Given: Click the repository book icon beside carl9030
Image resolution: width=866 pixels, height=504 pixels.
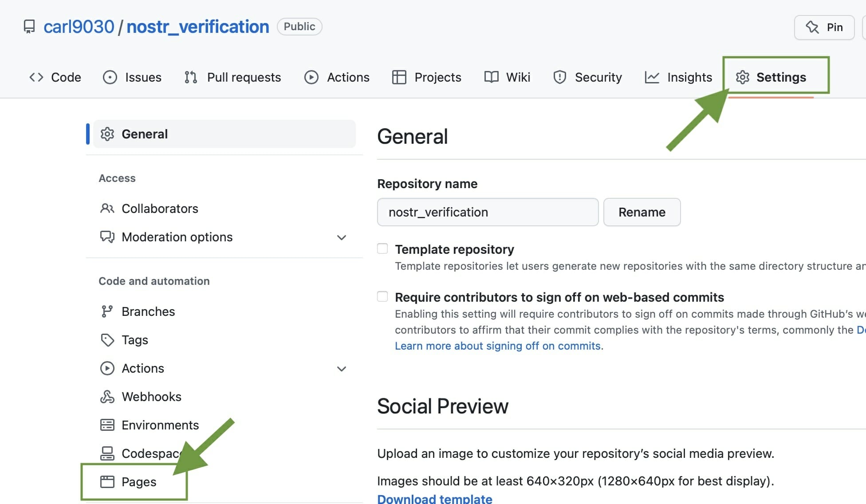Looking at the screenshot, I should pos(29,27).
